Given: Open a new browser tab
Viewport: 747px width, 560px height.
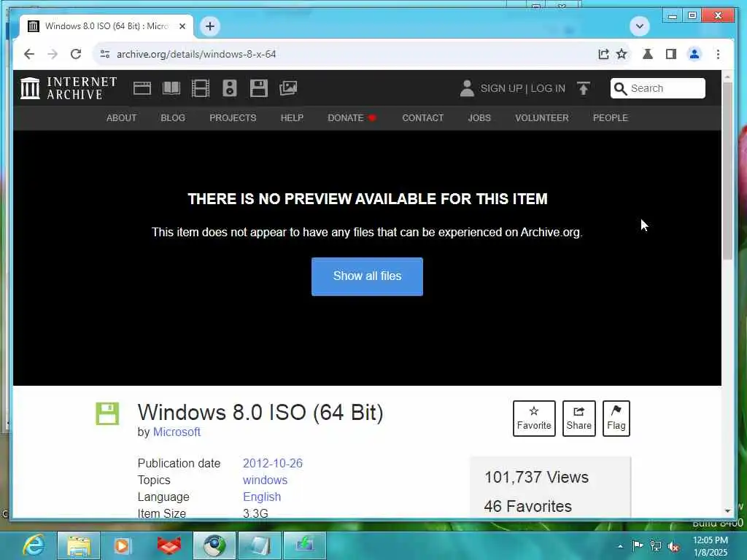Looking at the screenshot, I should pyautogui.click(x=210, y=26).
